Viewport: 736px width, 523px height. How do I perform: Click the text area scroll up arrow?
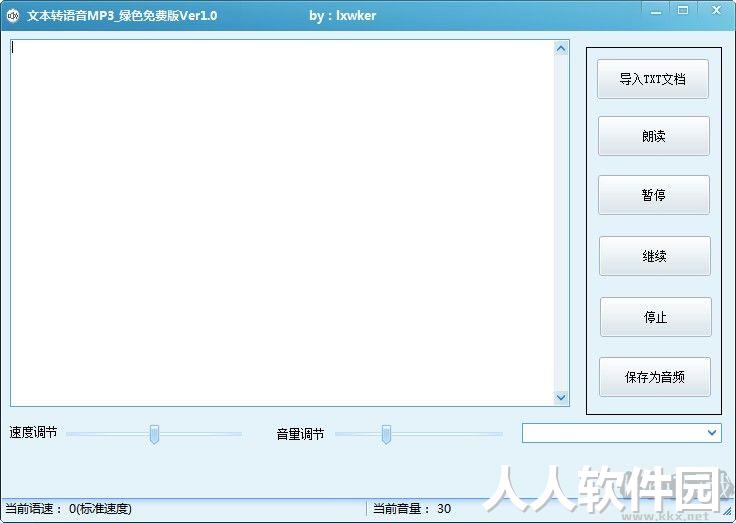pyautogui.click(x=561, y=49)
